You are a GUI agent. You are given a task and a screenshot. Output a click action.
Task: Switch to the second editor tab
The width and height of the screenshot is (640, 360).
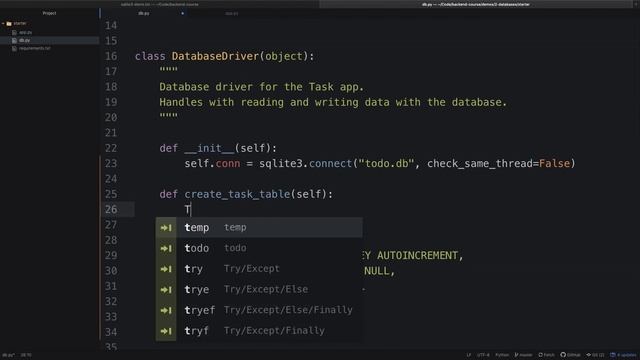[x=231, y=13]
